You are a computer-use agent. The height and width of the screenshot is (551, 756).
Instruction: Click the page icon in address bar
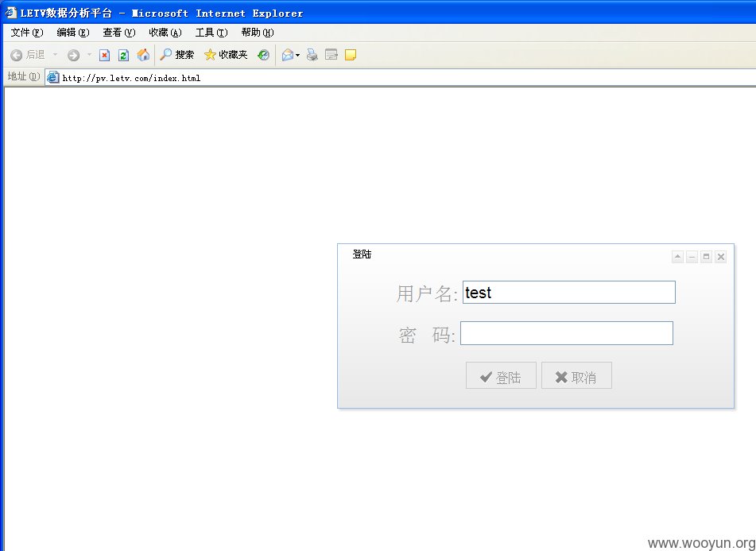[53, 77]
